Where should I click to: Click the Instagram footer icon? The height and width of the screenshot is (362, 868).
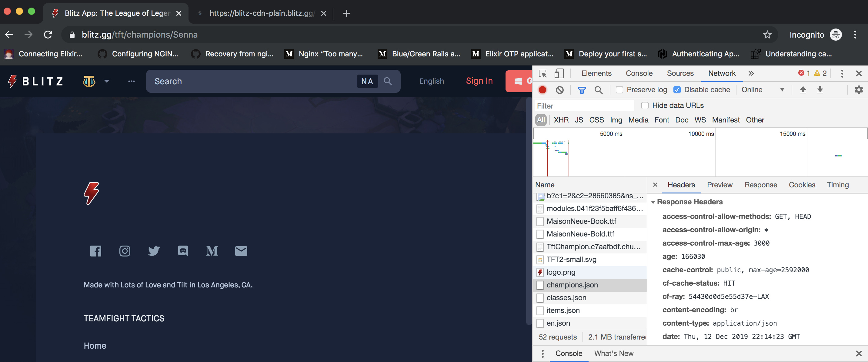tap(125, 251)
